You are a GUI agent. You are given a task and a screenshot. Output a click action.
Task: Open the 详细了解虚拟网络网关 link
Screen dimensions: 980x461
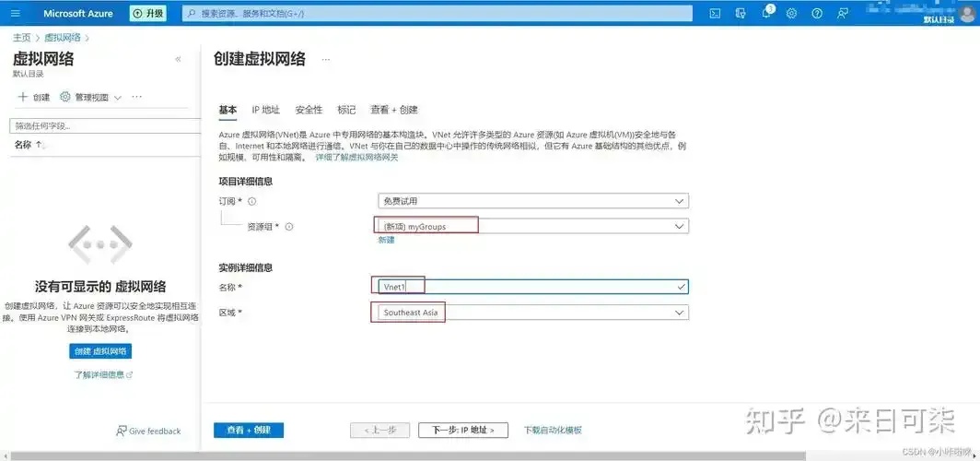pos(356,157)
